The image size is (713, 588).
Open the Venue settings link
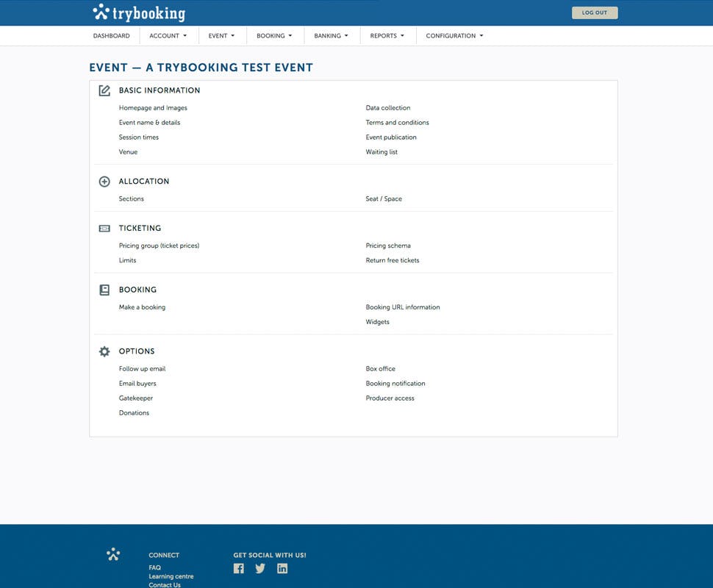pyautogui.click(x=128, y=151)
